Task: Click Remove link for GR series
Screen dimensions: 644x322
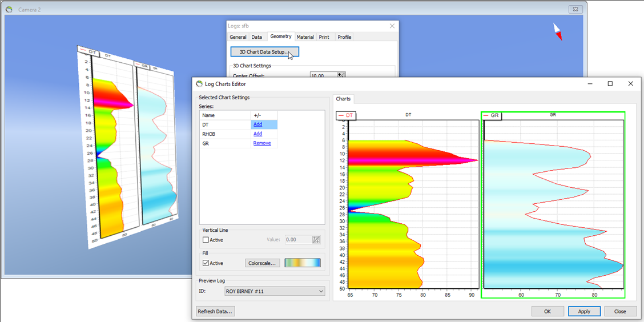Action: pyautogui.click(x=262, y=143)
